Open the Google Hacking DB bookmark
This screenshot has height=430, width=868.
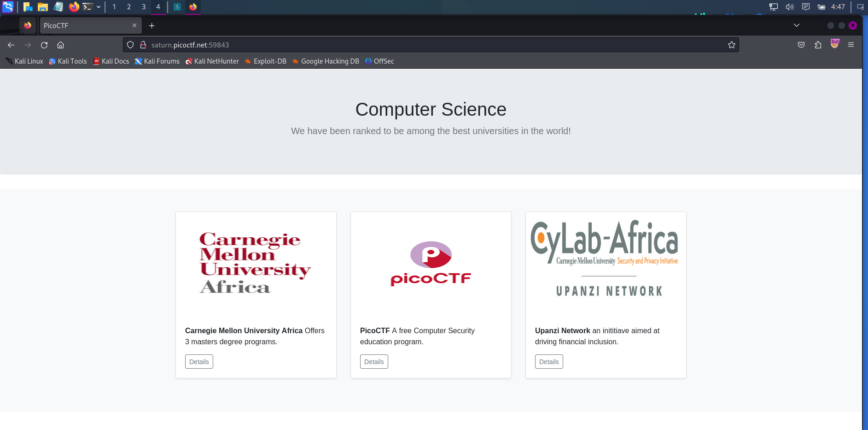pos(326,61)
